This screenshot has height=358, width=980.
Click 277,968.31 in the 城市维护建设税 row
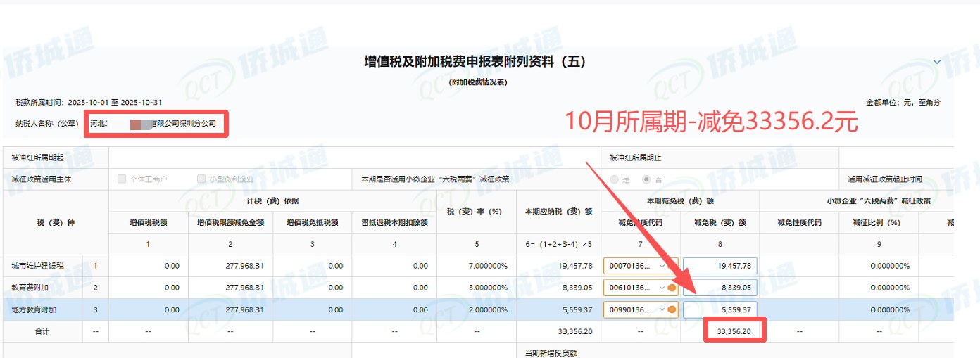[x=245, y=267]
